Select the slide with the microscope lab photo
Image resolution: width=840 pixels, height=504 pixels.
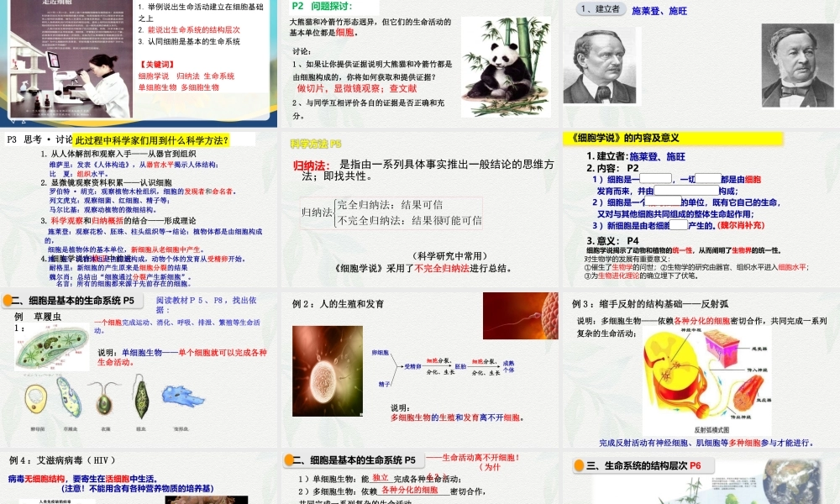click(x=139, y=63)
